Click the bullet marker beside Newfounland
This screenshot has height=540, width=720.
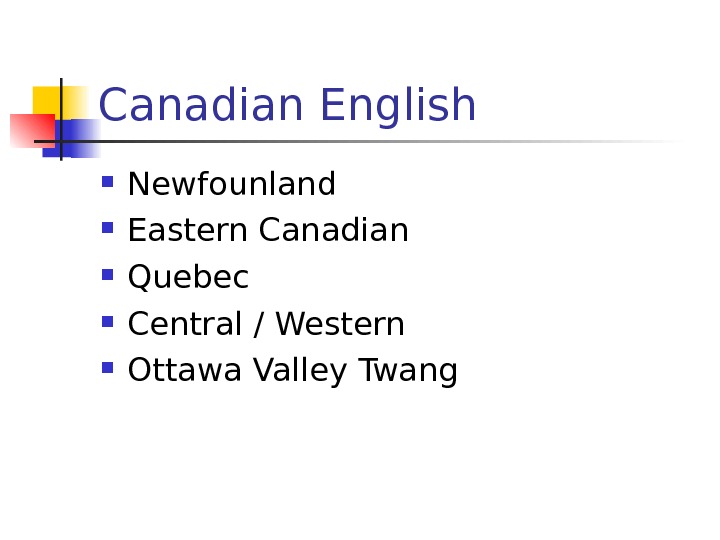pyautogui.click(x=107, y=182)
